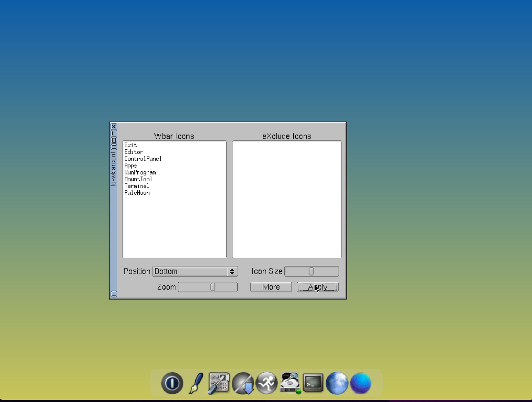Click the Icon Size slider handle

coord(311,271)
